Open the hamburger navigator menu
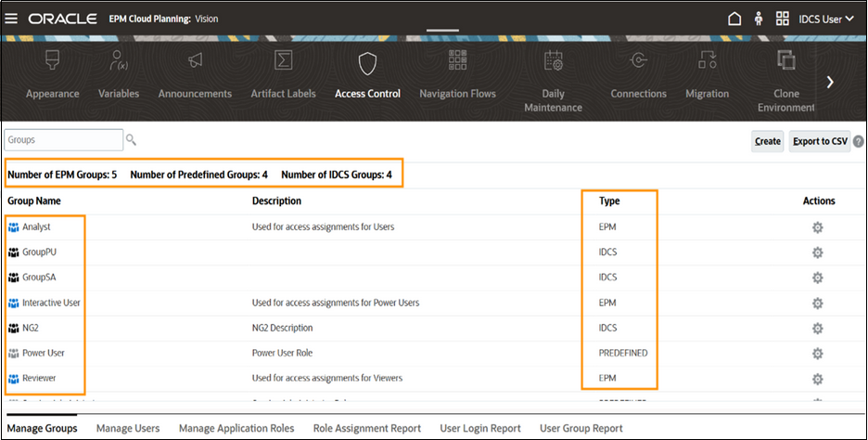Viewport: 868px width, 440px height. (x=11, y=19)
